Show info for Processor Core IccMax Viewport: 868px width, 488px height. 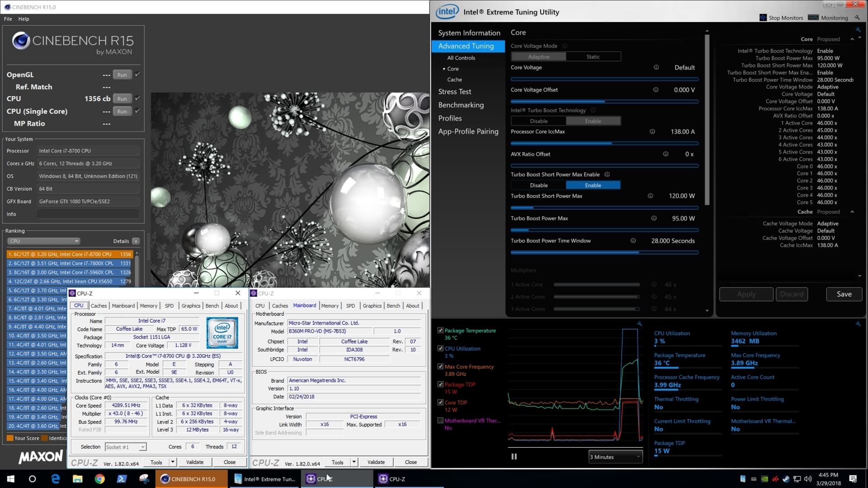pyautogui.click(x=652, y=131)
